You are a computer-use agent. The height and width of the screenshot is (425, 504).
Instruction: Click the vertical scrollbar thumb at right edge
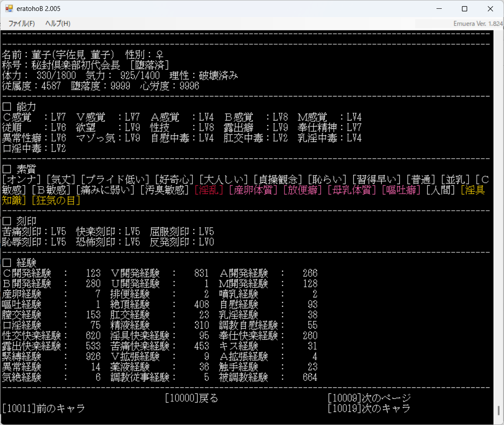point(498,410)
